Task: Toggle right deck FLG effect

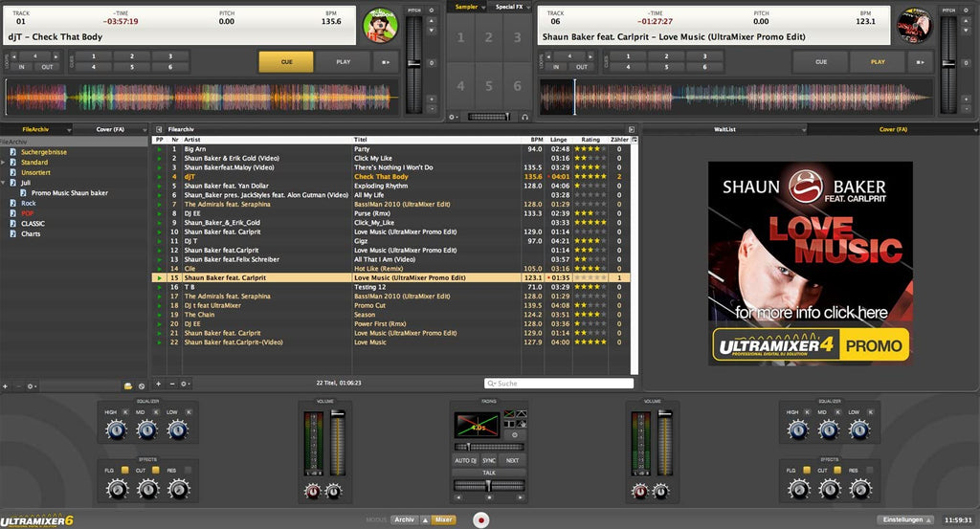Action: tap(807, 471)
